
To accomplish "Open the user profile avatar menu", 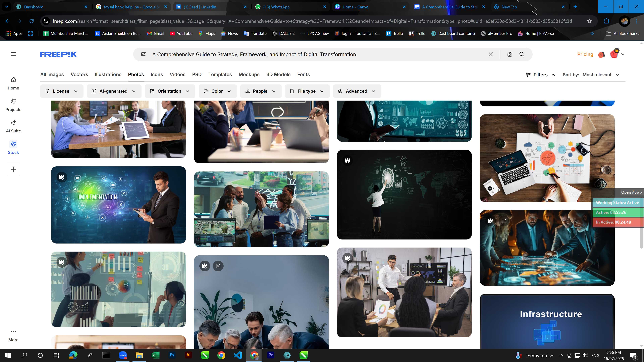I will coord(617,54).
